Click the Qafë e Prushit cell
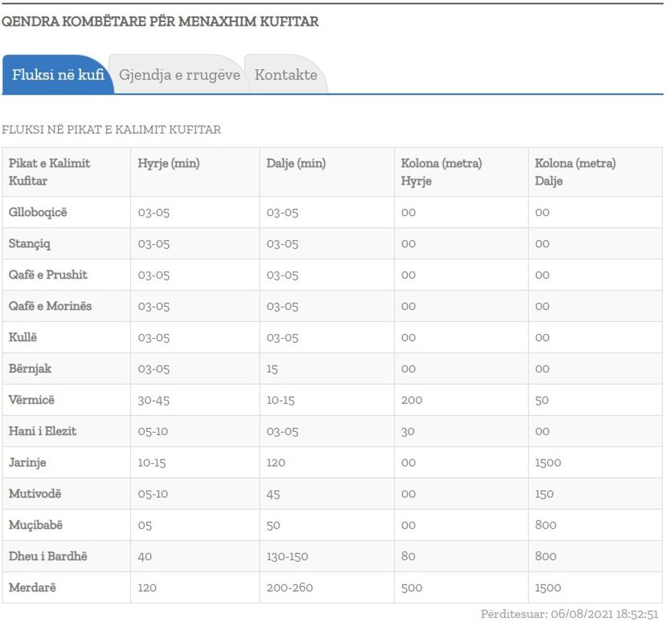 click(48, 275)
